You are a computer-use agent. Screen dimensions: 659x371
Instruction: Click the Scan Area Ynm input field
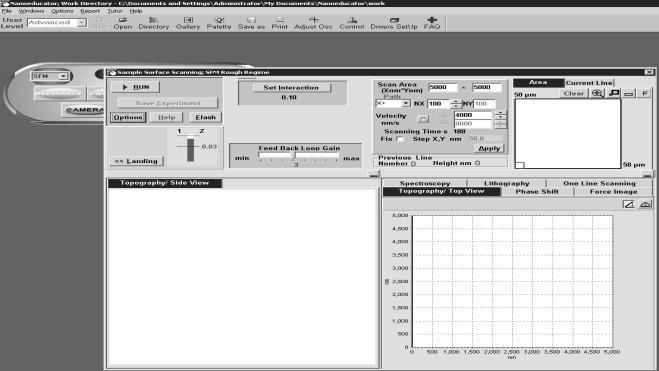point(487,87)
